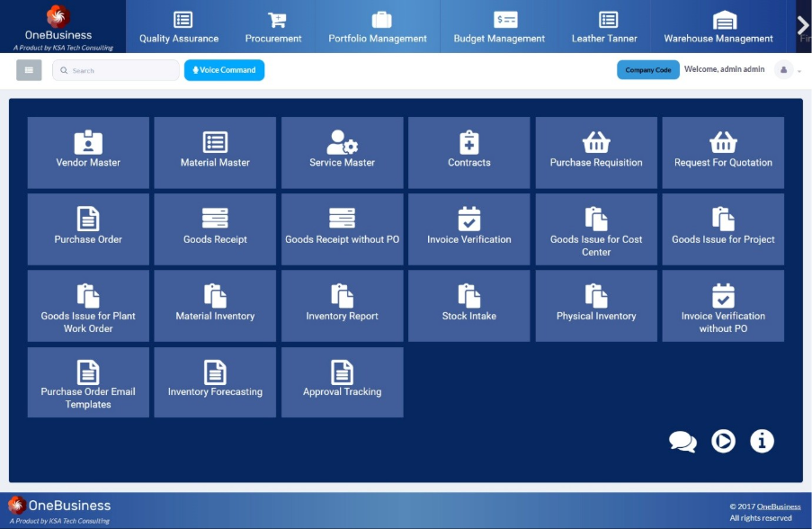Screen dimensions: 812x529
Task: Click the information circle icon
Action: (762, 442)
